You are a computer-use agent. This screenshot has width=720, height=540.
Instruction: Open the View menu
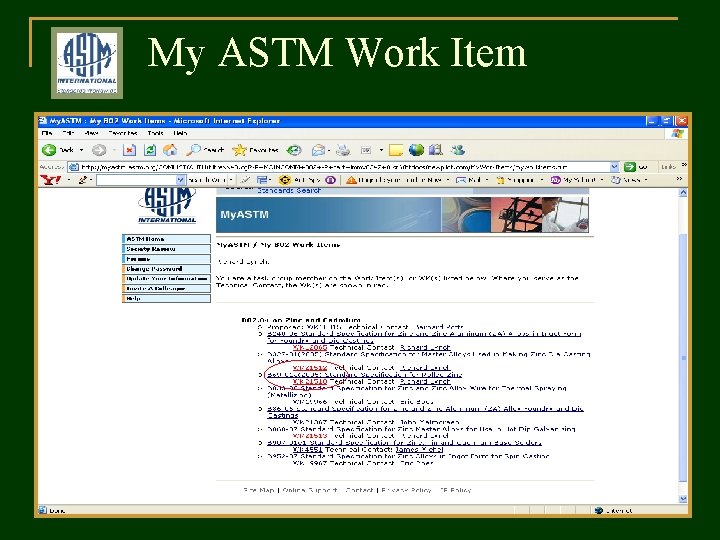[x=91, y=133]
